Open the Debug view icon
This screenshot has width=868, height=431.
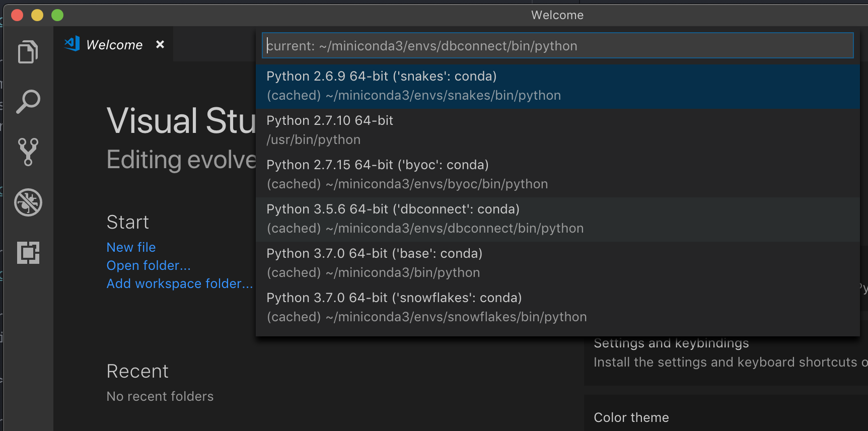[28, 202]
